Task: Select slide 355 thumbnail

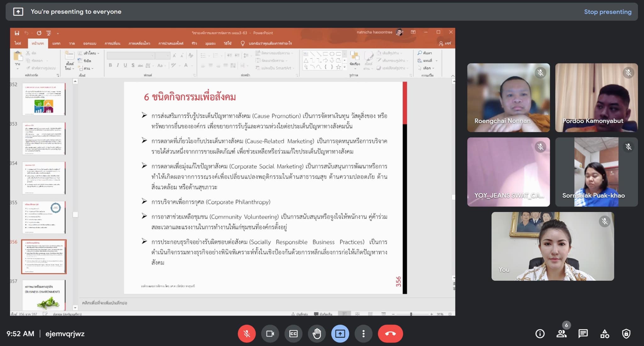Action: click(44, 217)
